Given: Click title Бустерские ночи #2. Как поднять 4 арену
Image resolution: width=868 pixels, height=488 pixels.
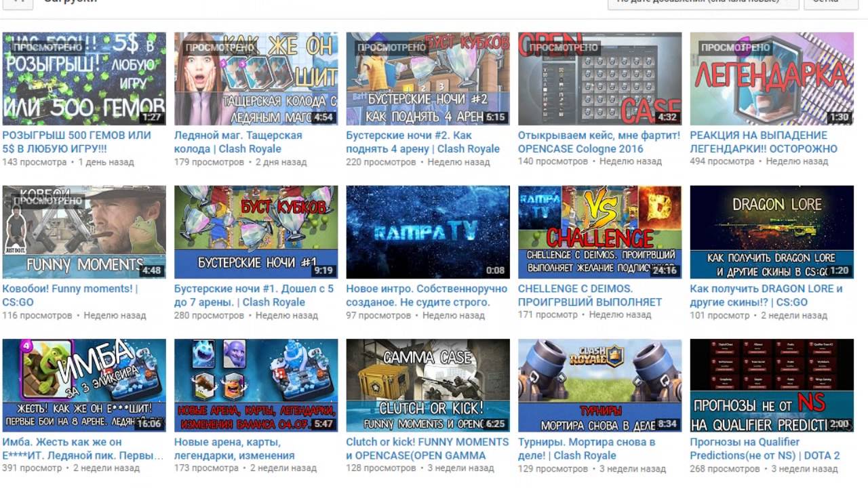Looking at the screenshot, I should (x=423, y=142).
